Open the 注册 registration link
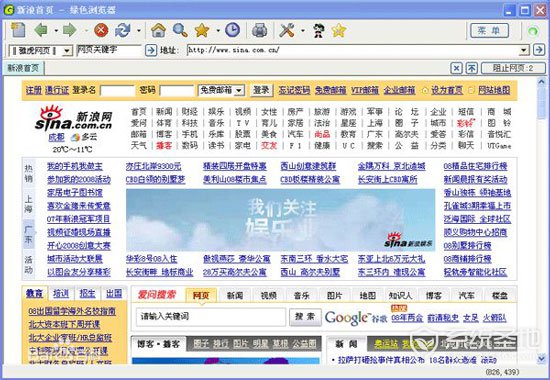 (x=34, y=90)
